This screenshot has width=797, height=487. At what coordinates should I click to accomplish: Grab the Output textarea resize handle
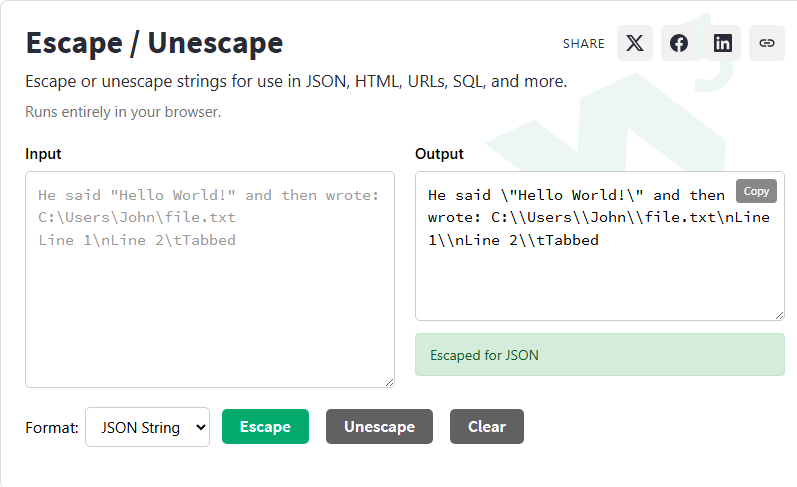tap(779, 315)
